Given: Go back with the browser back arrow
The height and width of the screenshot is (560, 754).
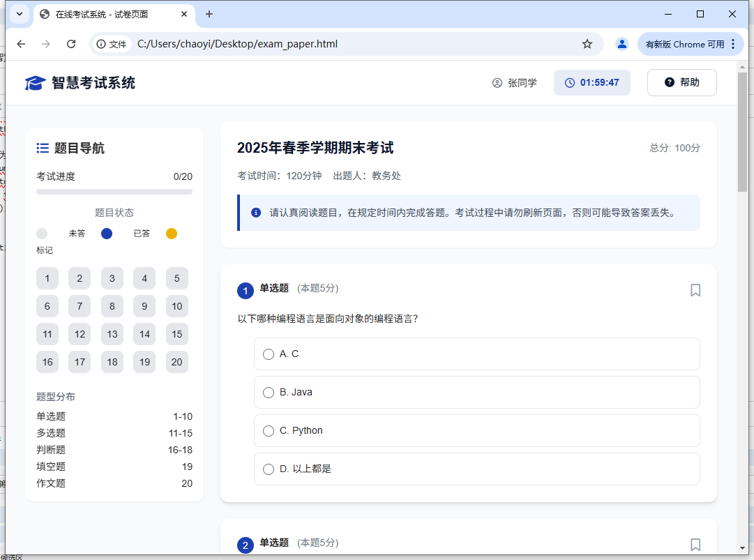Looking at the screenshot, I should [21, 44].
